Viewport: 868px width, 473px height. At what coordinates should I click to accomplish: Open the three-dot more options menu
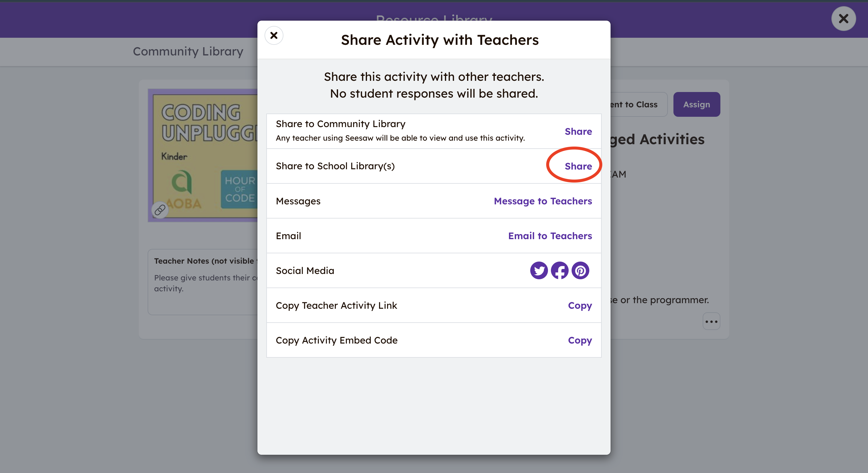point(711,321)
